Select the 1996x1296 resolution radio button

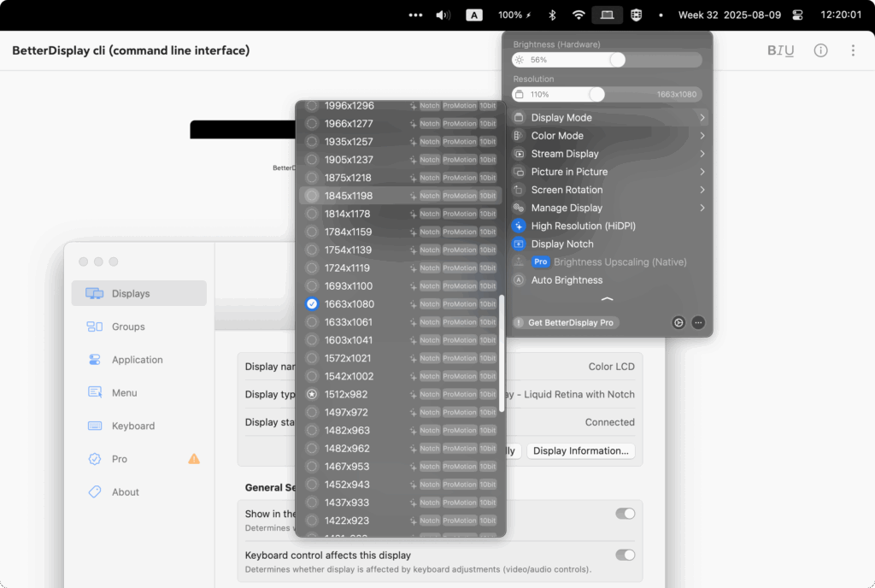312,105
